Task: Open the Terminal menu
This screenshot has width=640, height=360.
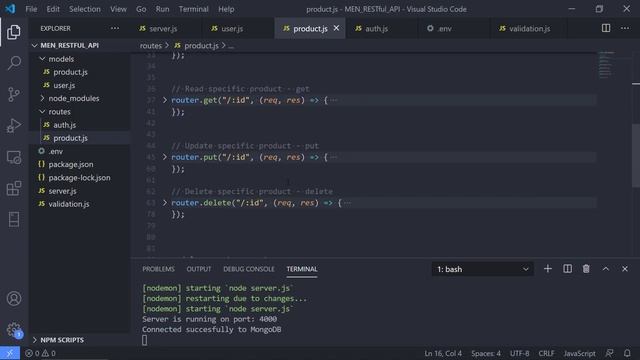Action: (x=193, y=9)
